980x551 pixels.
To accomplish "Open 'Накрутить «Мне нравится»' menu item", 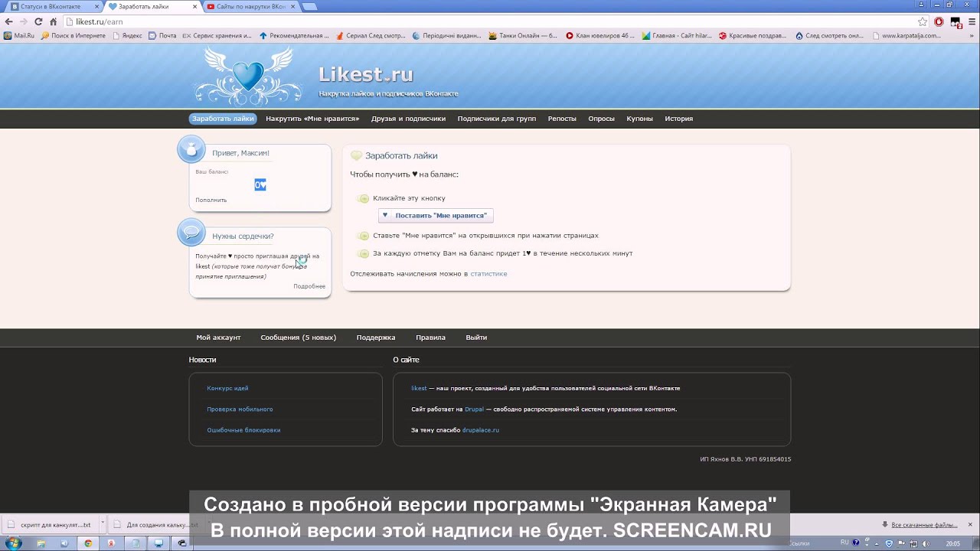I will click(312, 119).
